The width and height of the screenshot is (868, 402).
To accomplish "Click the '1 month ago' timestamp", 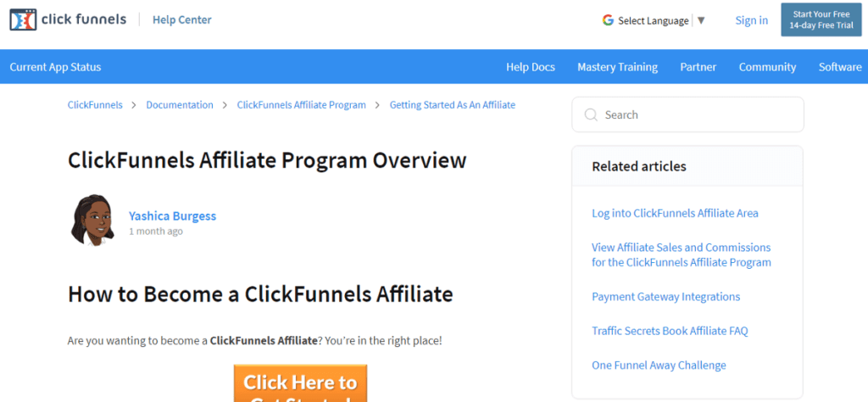I will 156,232.
